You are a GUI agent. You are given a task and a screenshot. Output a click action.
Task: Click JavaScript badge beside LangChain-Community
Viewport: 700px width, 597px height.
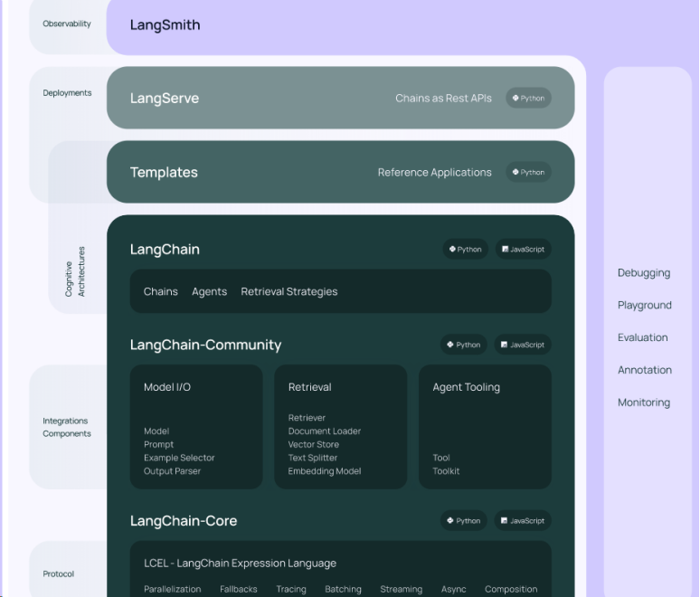523,345
